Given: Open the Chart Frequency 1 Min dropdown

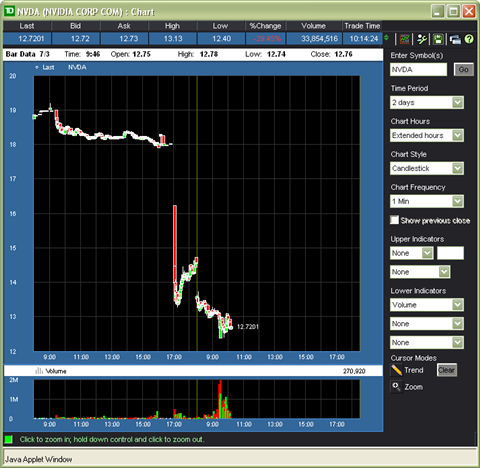Looking at the screenshot, I should (x=427, y=201).
